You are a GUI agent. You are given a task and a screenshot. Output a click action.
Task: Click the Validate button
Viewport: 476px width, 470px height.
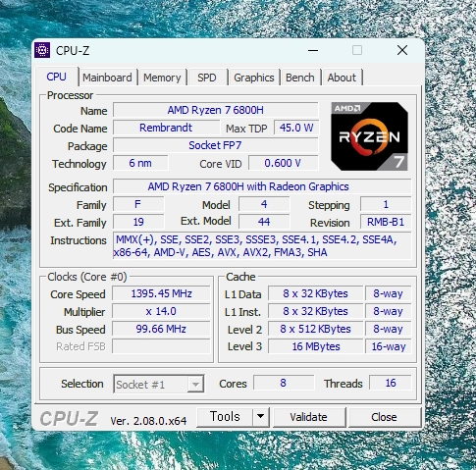point(308,417)
